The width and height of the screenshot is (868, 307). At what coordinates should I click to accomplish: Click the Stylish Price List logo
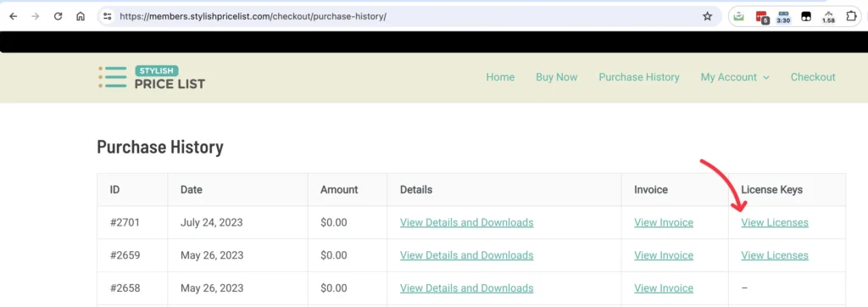(x=152, y=77)
